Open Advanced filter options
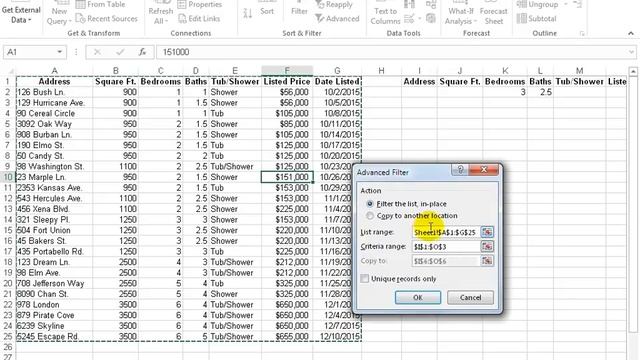 (337, 18)
